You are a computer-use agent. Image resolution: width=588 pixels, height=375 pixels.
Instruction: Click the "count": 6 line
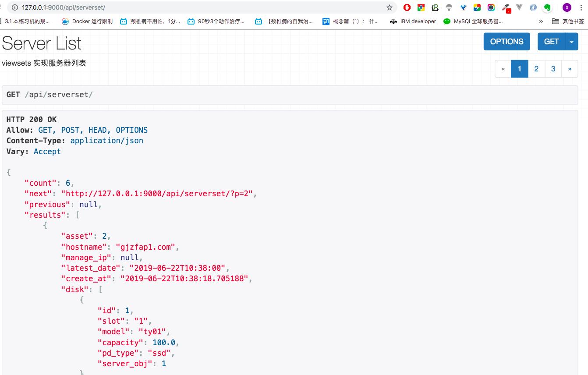(x=50, y=183)
